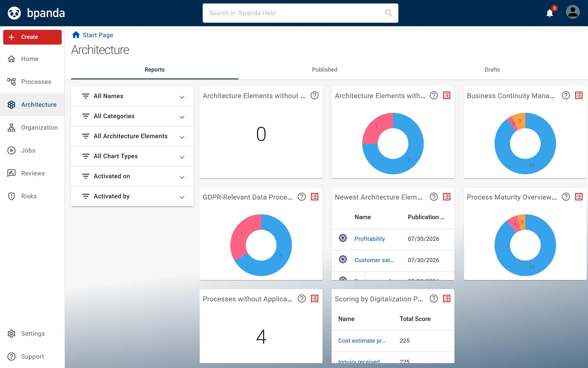Open Settings in the sidebar
Image resolution: width=588 pixels, height=368 pixels.
click(x=32, y=333)
